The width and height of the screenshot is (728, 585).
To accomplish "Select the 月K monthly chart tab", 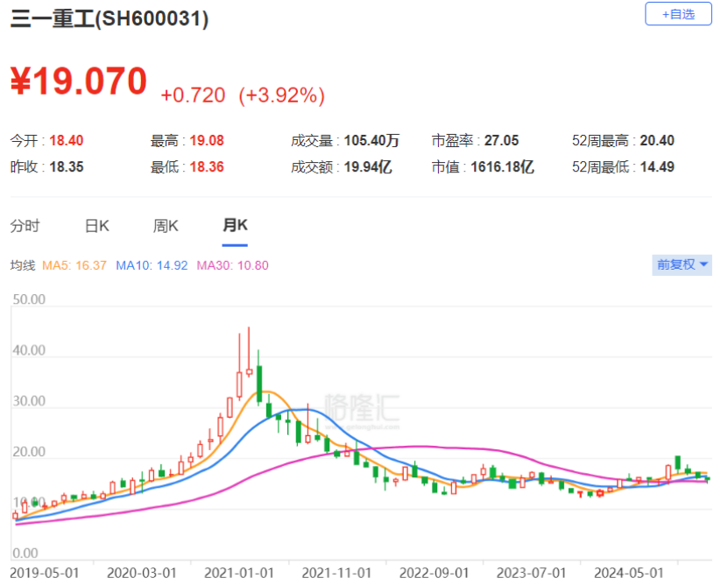I will pos(235,225).
